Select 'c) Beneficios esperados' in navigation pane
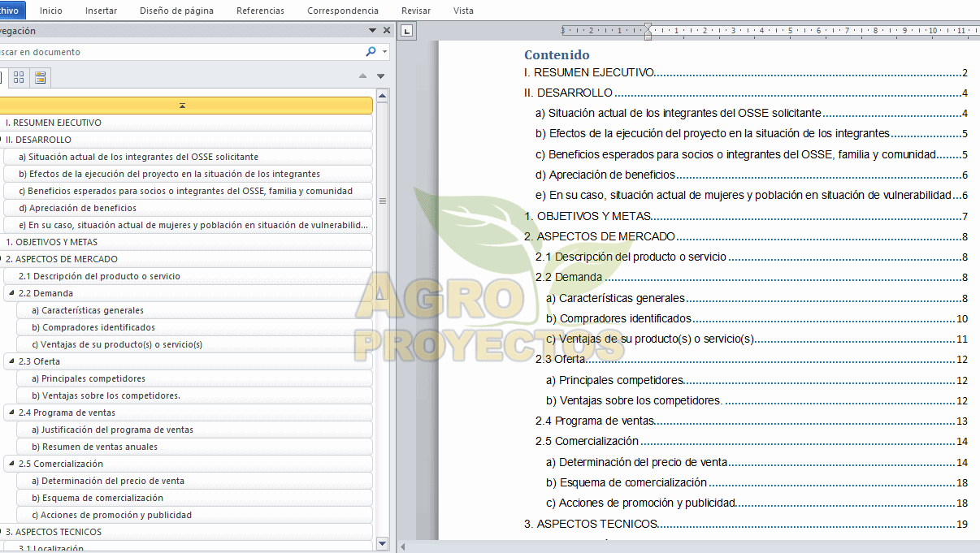This screenshot has height=553, width=980. (x=189, y=191)
